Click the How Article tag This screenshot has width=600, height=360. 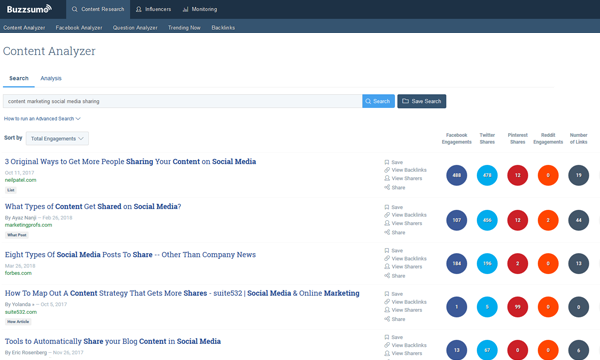pyautogui.click(x=18, y=322)
